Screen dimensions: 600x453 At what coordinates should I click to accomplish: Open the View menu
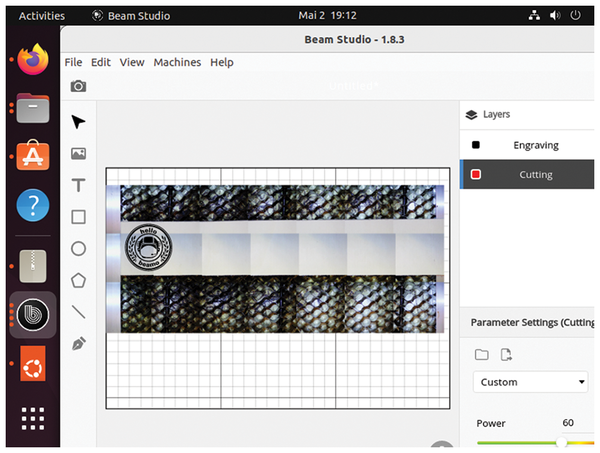coord(132,62)
